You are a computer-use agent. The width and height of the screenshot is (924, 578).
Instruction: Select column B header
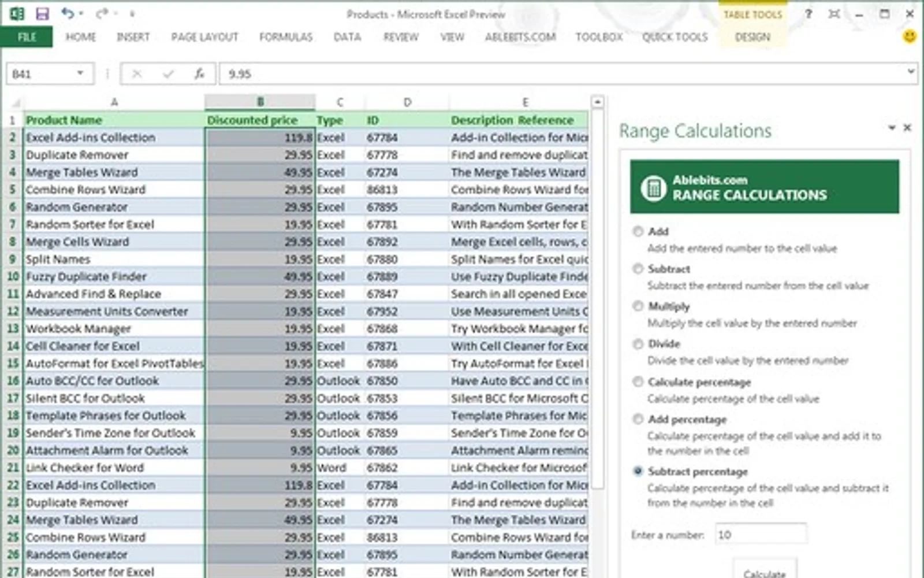tap(260, 102)
